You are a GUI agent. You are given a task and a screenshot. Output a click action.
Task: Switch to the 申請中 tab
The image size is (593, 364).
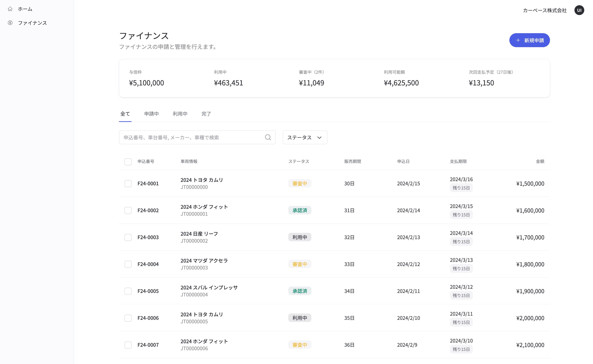(x=151, y=114)
